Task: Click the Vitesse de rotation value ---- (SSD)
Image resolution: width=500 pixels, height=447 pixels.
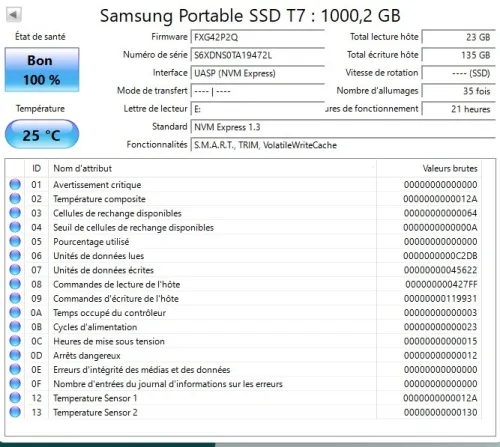Action: point(458,73)
